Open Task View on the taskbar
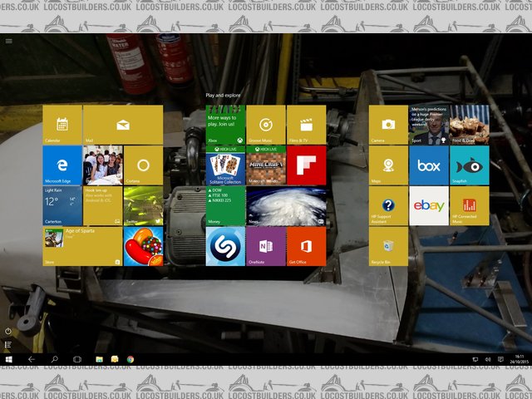Screen dimensions: 532x399 point(77,359)
